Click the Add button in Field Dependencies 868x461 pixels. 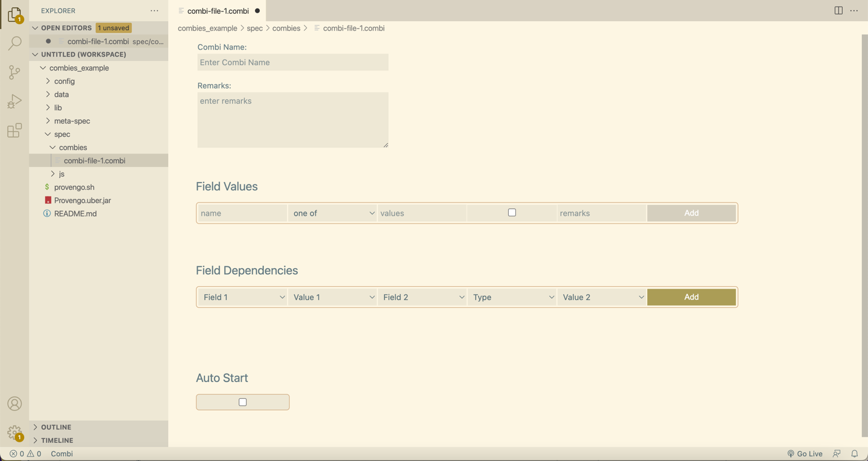coord(691,297)
